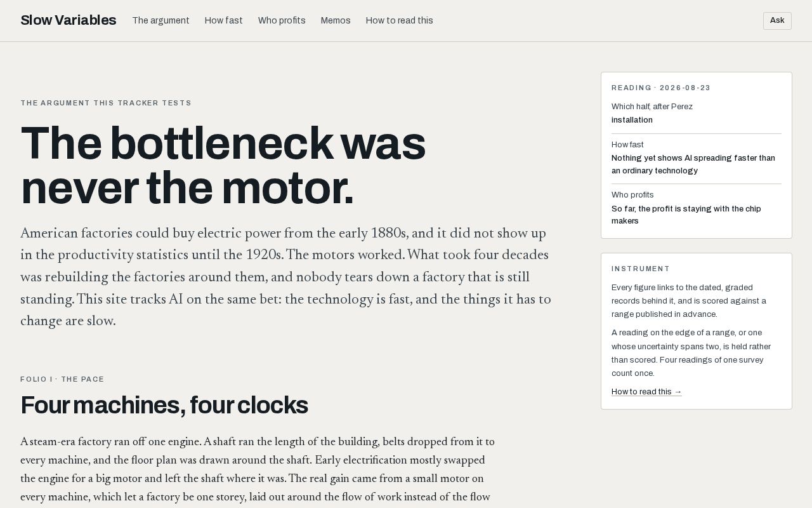
Task: Select the profit staying with chip makers summary
Action: (x=686, y=215)
